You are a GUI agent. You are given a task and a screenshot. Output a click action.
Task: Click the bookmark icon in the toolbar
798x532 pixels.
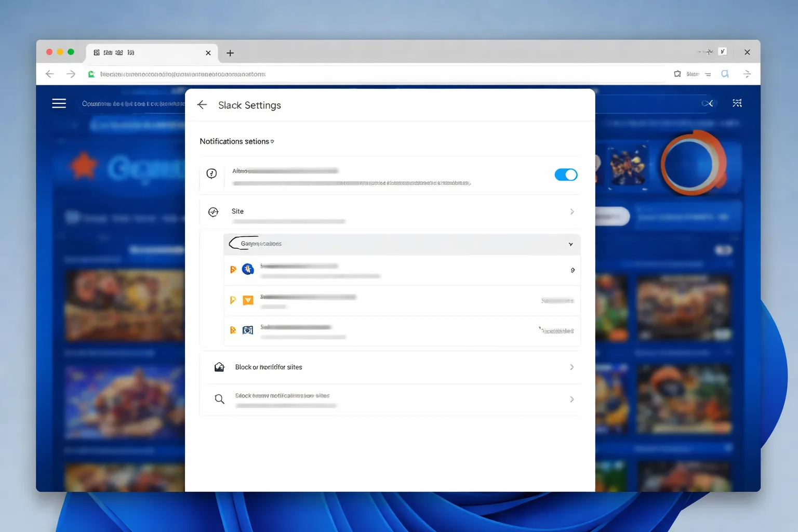677,74
